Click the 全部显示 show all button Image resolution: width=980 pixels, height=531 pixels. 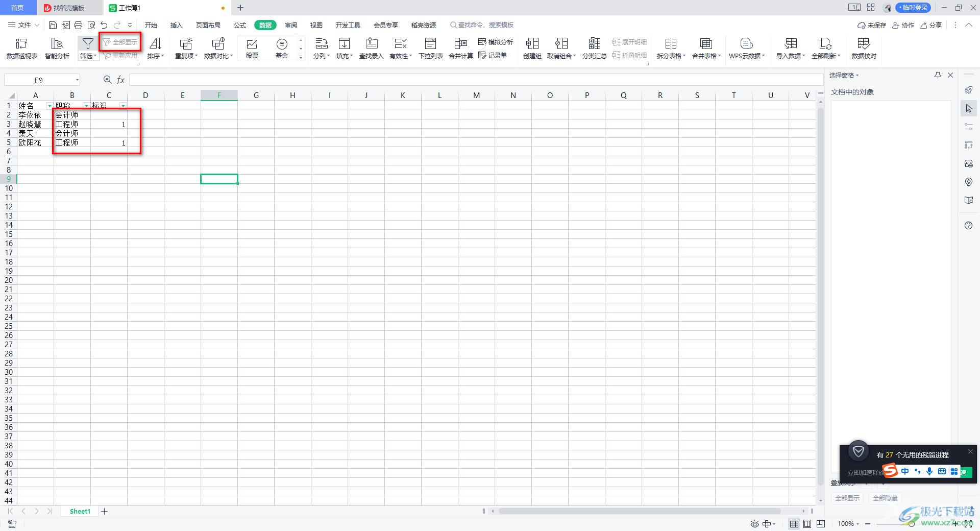pos(120,42)
